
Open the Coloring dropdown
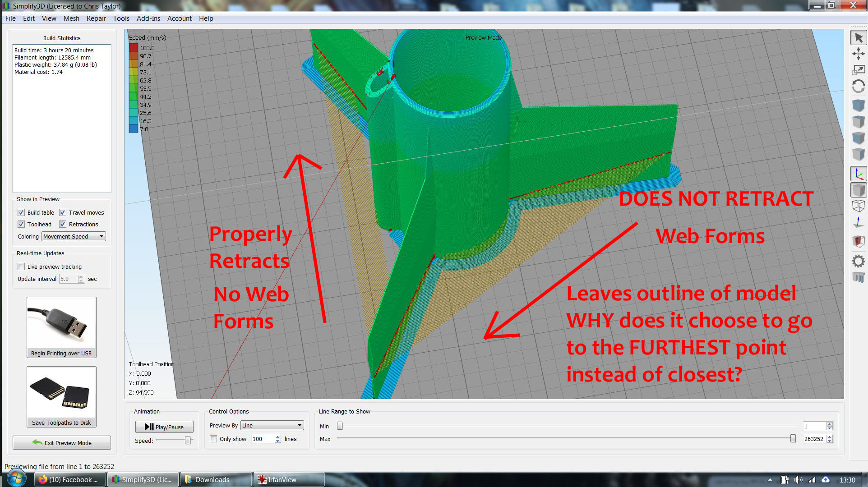coord(74,236)
